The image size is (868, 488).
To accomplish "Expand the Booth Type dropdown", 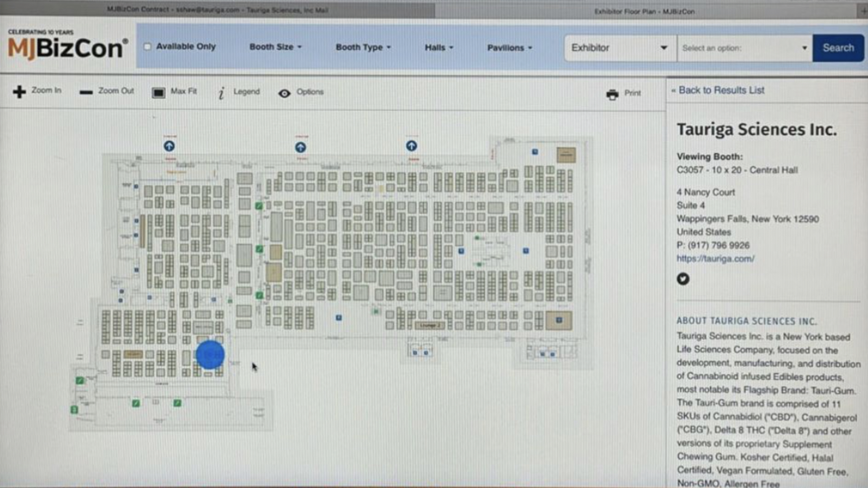I will pyautogui.click(x=363, y=47).
